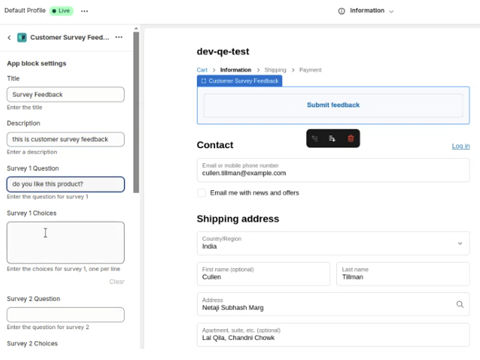Check Email me with news and offers

[202, 193]
